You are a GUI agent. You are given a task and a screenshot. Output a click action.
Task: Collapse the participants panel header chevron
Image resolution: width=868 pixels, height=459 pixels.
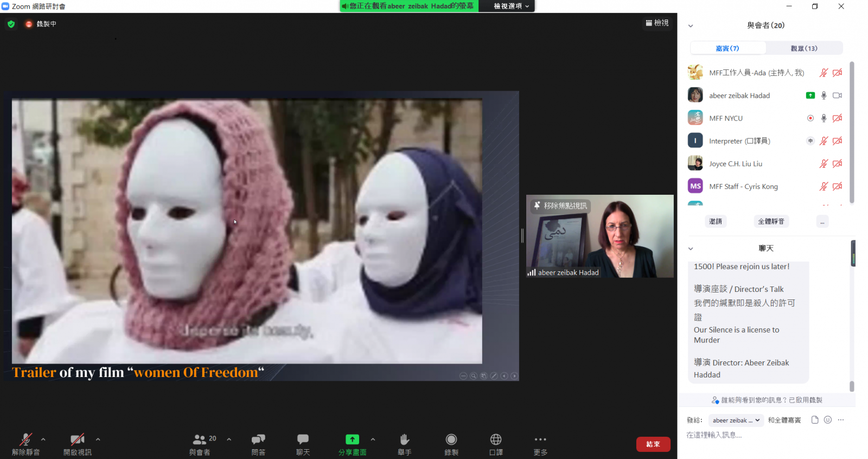pos(691,25)
